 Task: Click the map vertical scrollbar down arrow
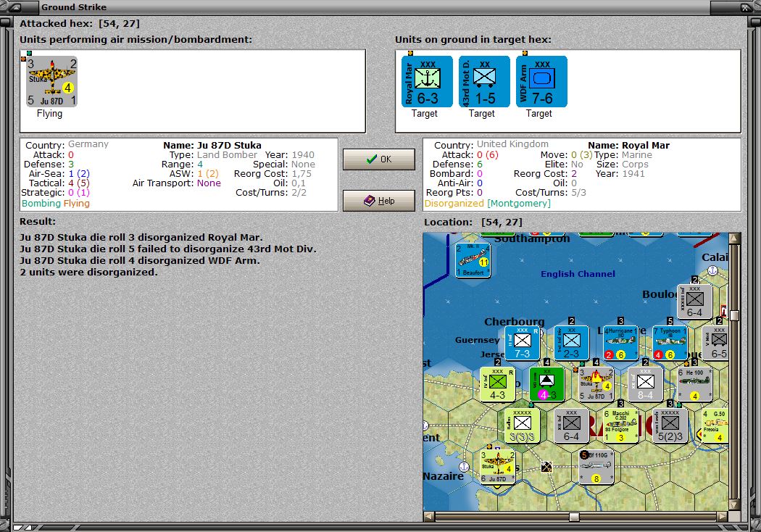(x=734, y=504)
